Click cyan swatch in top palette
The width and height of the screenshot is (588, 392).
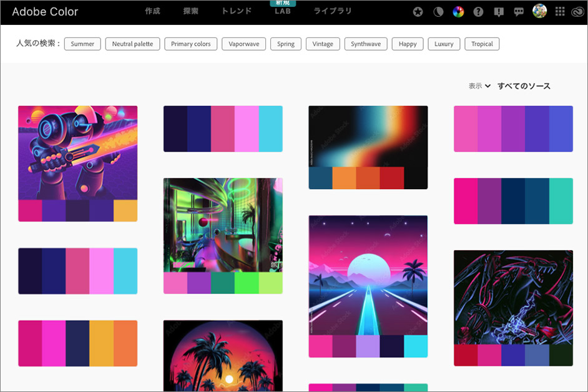tap(270, 129)
